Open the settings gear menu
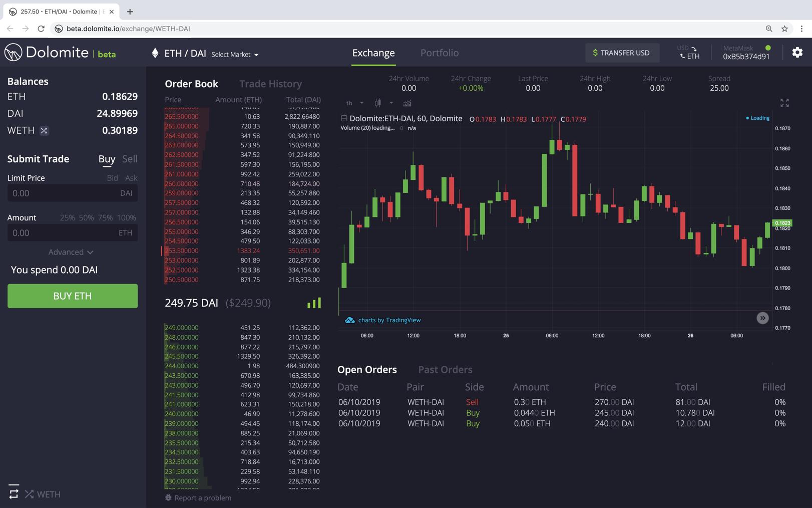The height and width of the screenshot is (508, 812). 797,53
